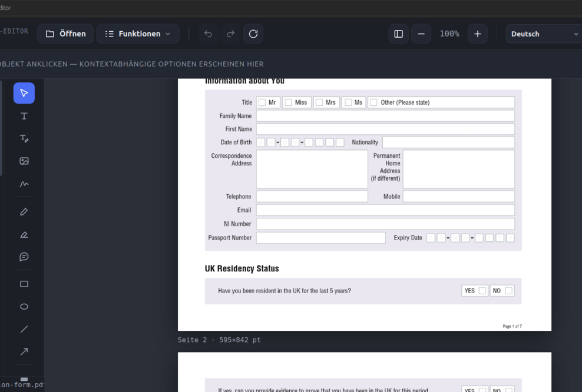Select the Comment tool
The image size is (582, 392).
[24, 257]
